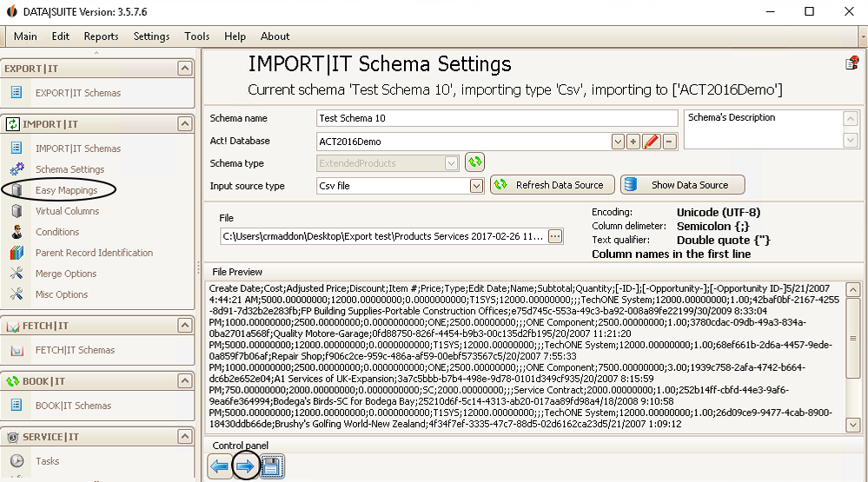Click the BOOK|IT Schemas list icon
This screenshot has width=868, height=482.
coord(17,405)
